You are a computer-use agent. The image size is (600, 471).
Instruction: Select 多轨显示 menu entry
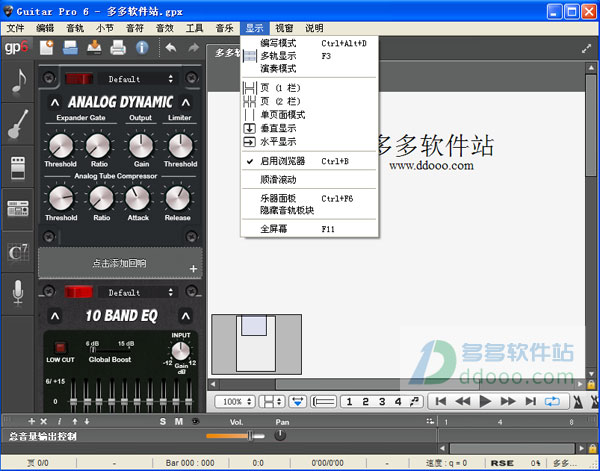(310, 56)
